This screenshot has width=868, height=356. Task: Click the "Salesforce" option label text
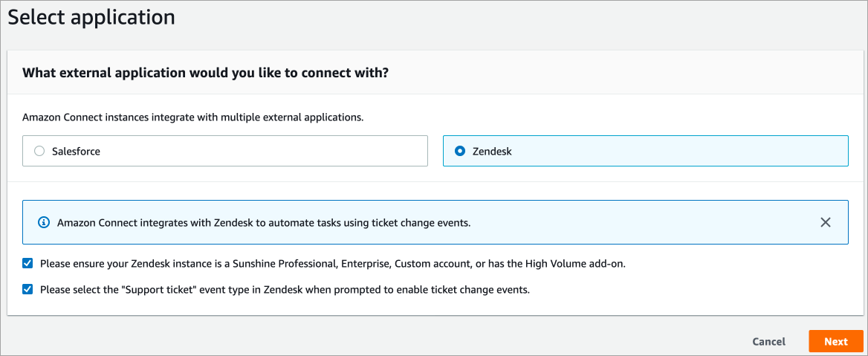(x=76, y=151)
